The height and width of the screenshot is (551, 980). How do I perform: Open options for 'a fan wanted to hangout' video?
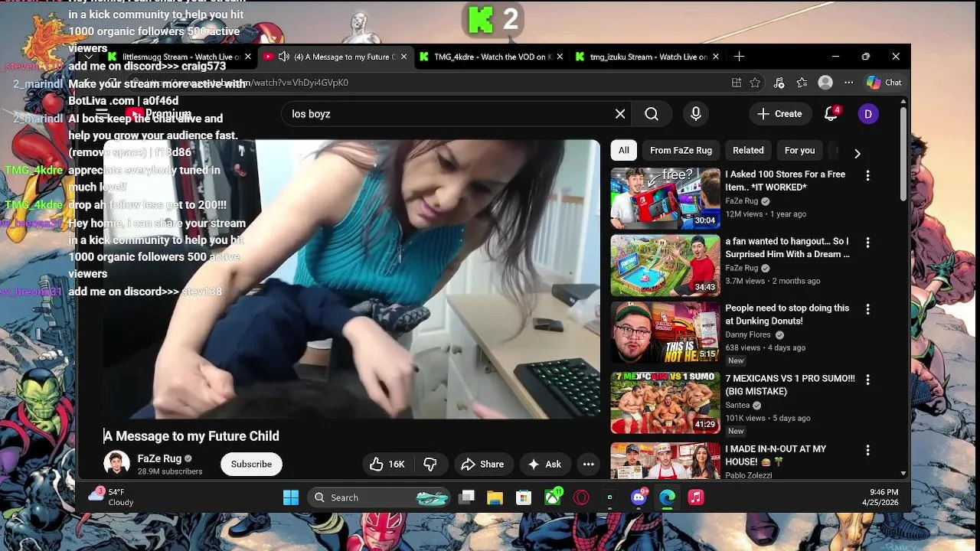tap(867, 243)
